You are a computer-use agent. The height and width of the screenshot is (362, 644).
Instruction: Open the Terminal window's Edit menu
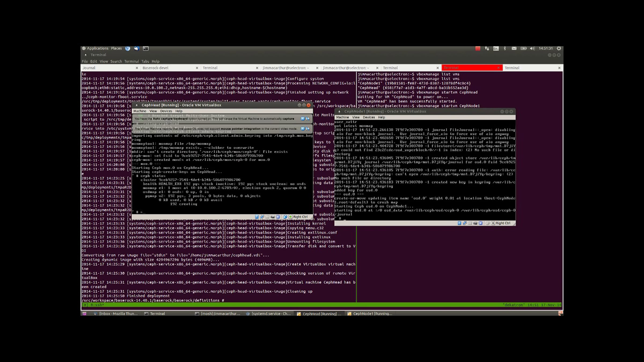click(x=94, y=61)
